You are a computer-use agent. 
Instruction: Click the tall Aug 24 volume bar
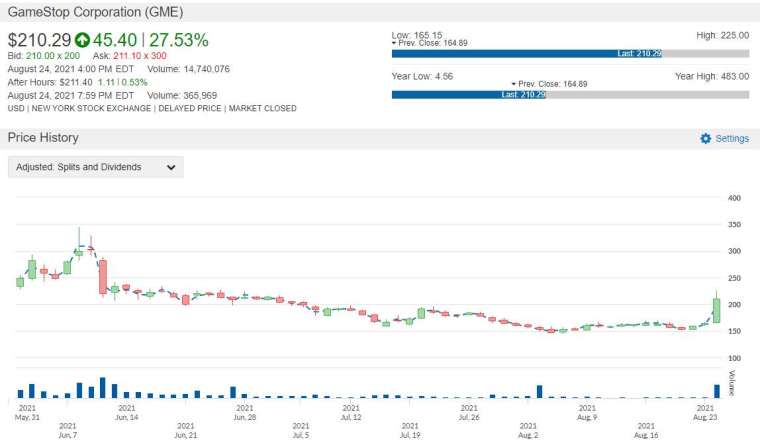click(x=716, y=391)
